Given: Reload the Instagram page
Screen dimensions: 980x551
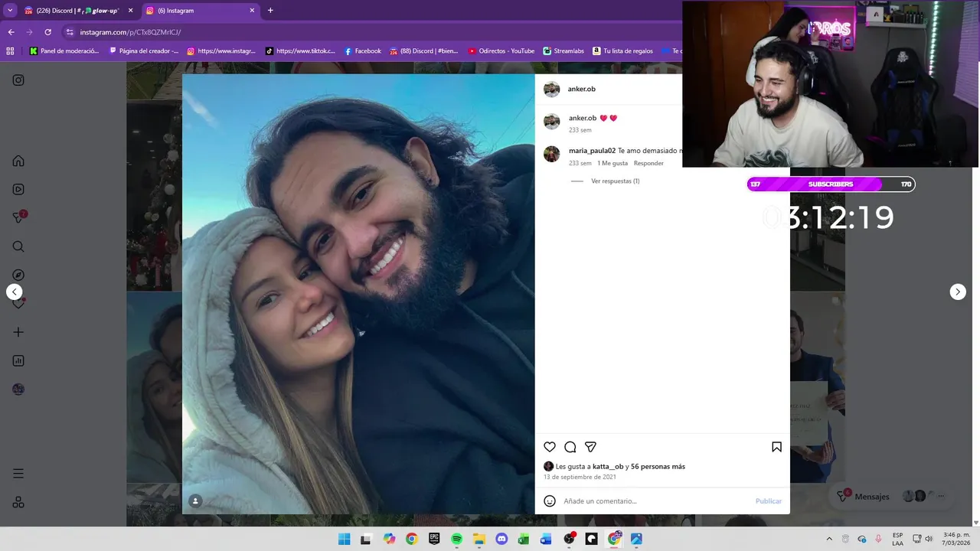Looking at the screenshot, I should pyautogui.click(x=47, y=32).
